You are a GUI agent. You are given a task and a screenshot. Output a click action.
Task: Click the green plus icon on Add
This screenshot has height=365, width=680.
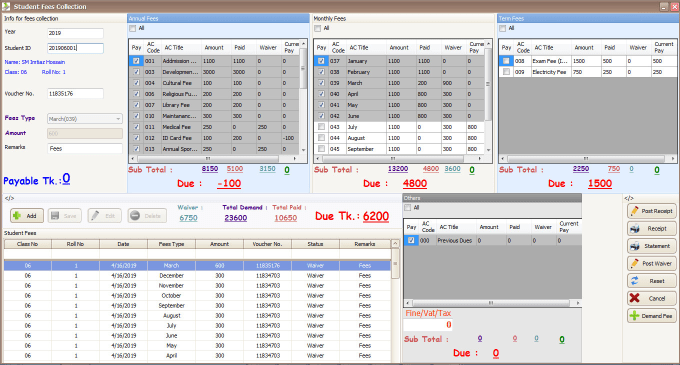17,215
